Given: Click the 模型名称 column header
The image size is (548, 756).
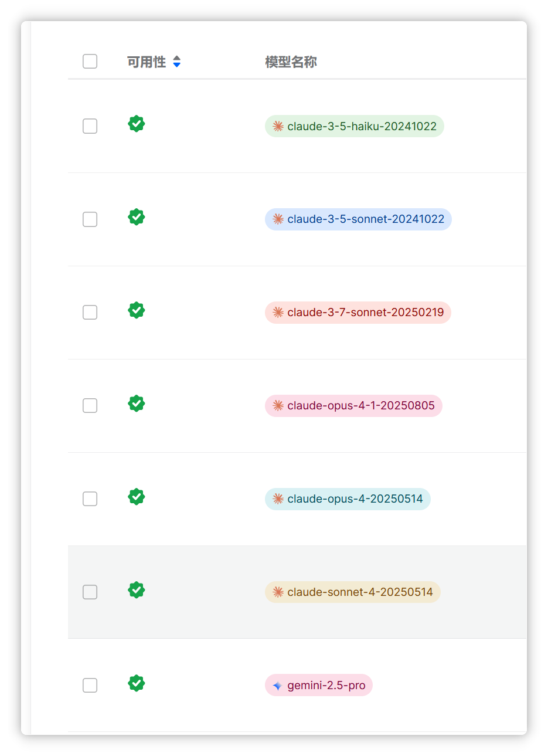Looking at the screenshot, I should (x=291, y=62).
